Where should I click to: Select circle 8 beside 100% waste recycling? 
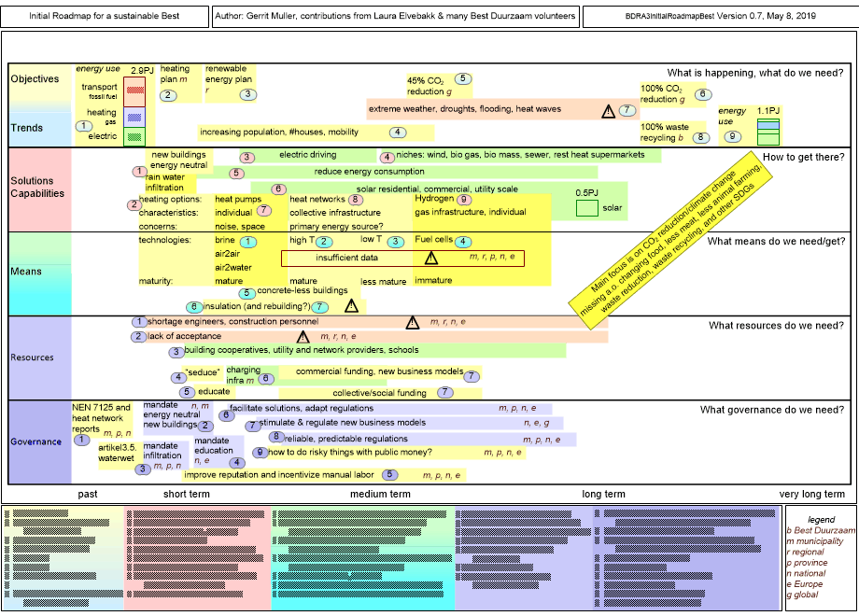point(700,137)
